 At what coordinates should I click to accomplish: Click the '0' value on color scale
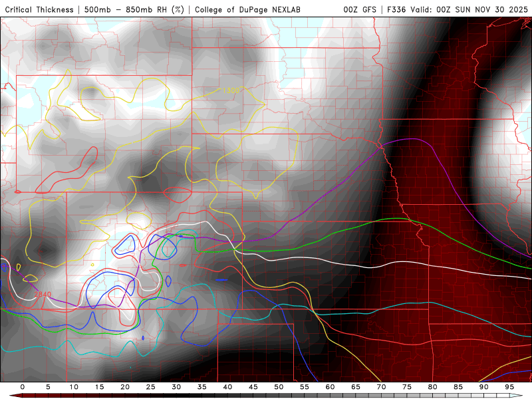pyautogui.click(x=23, y=387)
